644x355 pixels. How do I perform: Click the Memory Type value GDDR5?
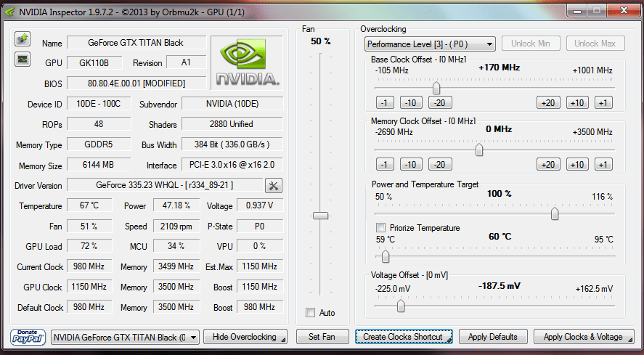tap(99, 144)
